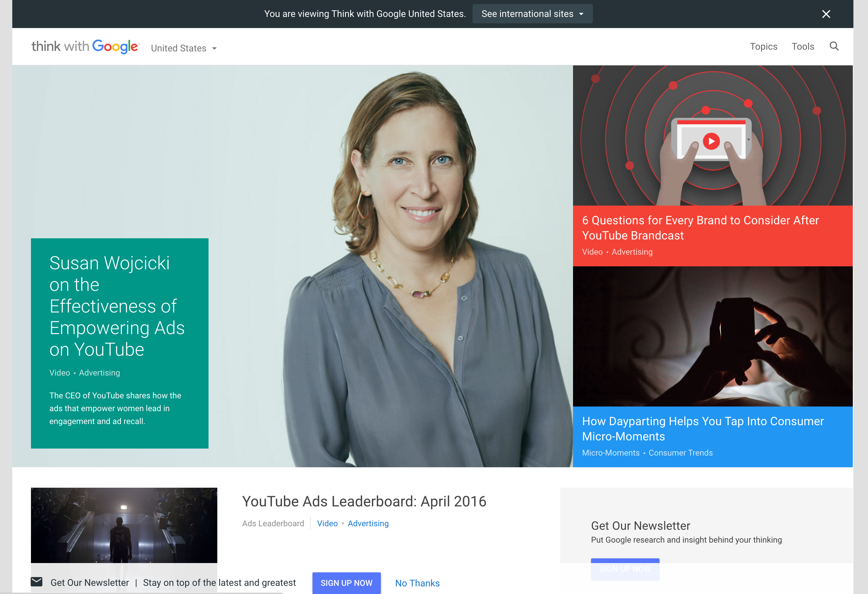Click the Advertising tag under Ads Leaderboard title
868x594 pixels.
(368, 523)
